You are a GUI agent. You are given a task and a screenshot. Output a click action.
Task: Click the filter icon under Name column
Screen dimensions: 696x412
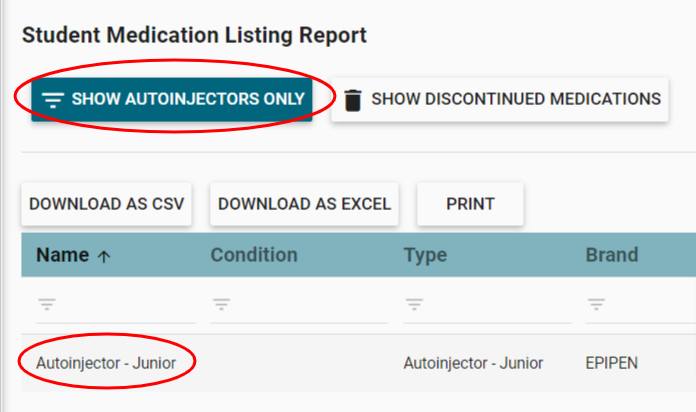(45, 304)
